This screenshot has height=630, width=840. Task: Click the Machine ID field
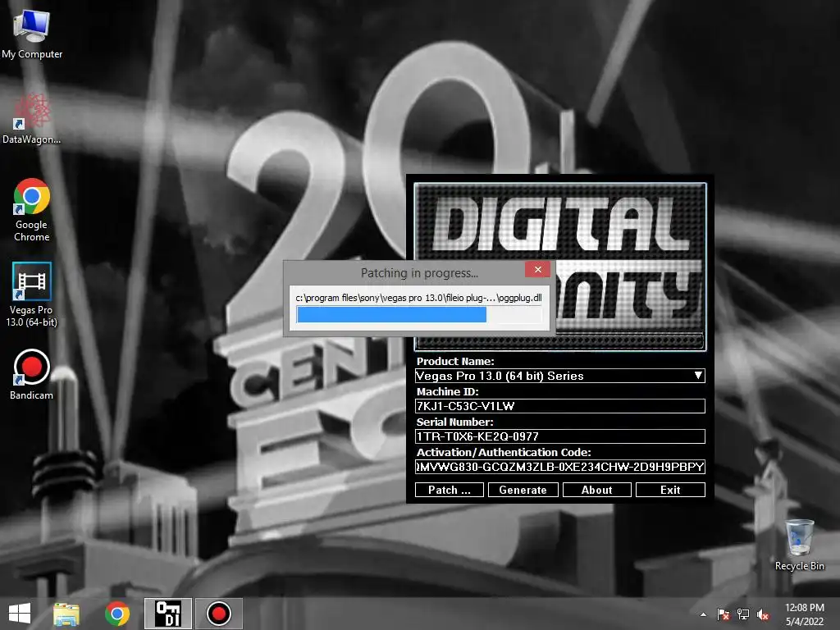click(559, 406)
